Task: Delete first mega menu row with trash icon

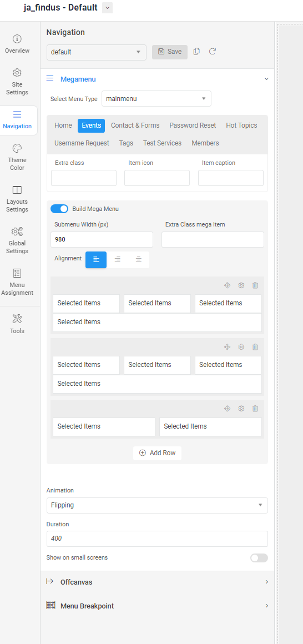Action: (255, 285)
